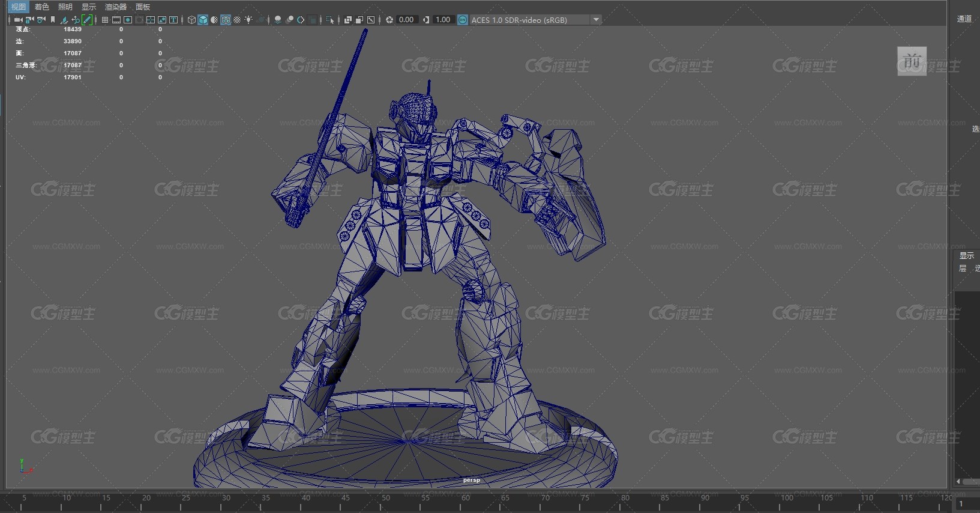Select the 边 edge count 33890

(73, 41)
